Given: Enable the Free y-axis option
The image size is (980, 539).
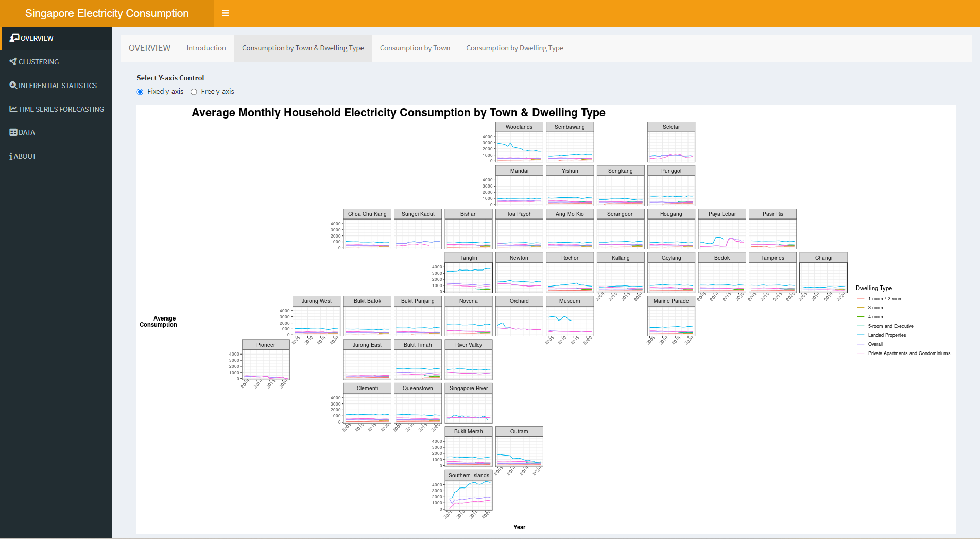Looking at the screenshot, I should click(194, 92).
